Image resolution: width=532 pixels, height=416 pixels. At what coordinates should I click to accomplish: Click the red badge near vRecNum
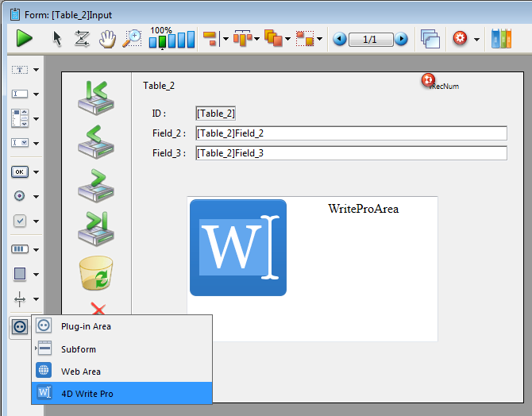click(x=428, y=79)
